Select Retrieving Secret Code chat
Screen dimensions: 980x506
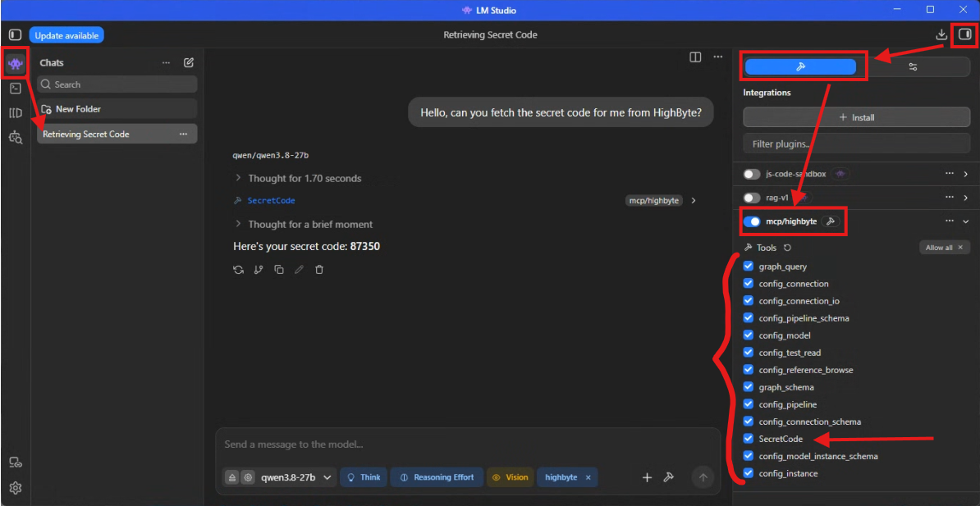[117, 134]
